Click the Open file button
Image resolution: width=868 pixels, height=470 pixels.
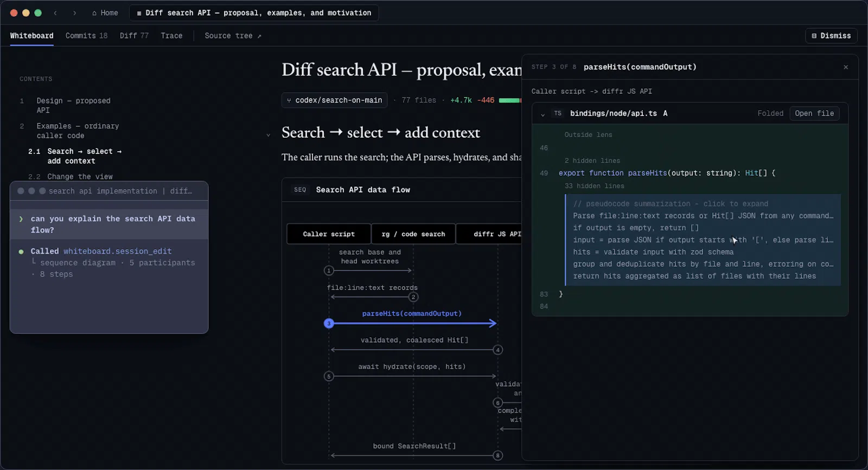814,113
